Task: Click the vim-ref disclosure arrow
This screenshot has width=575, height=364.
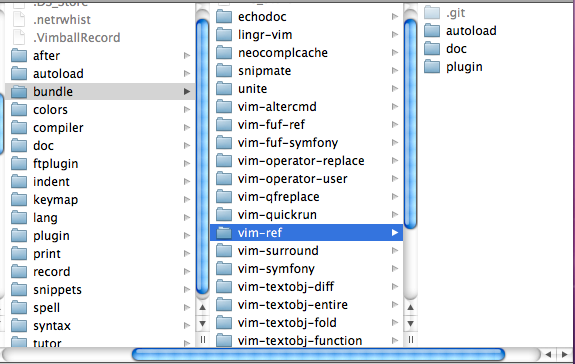Action: pyautogui.click(x=395, y=232)
